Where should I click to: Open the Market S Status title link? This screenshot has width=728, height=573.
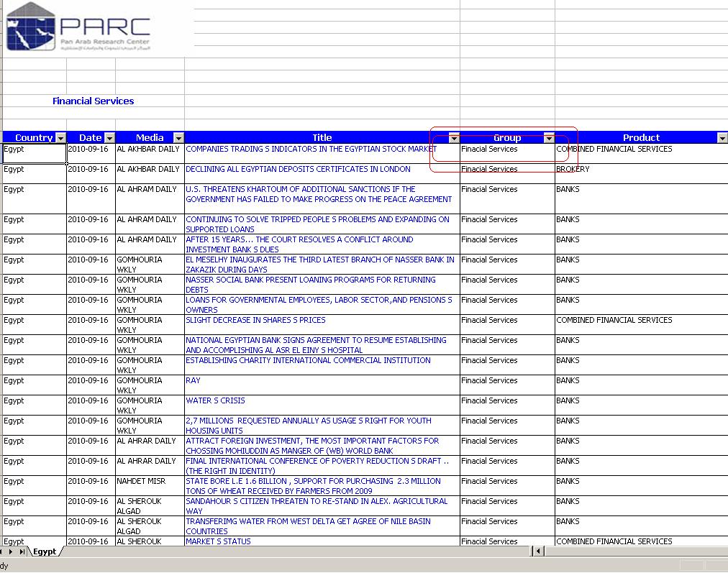pyautogui.click(x=218, y=541)
